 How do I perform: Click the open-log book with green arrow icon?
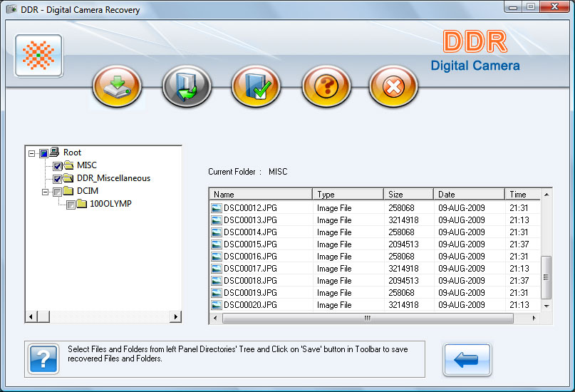[x=187, y=86]
